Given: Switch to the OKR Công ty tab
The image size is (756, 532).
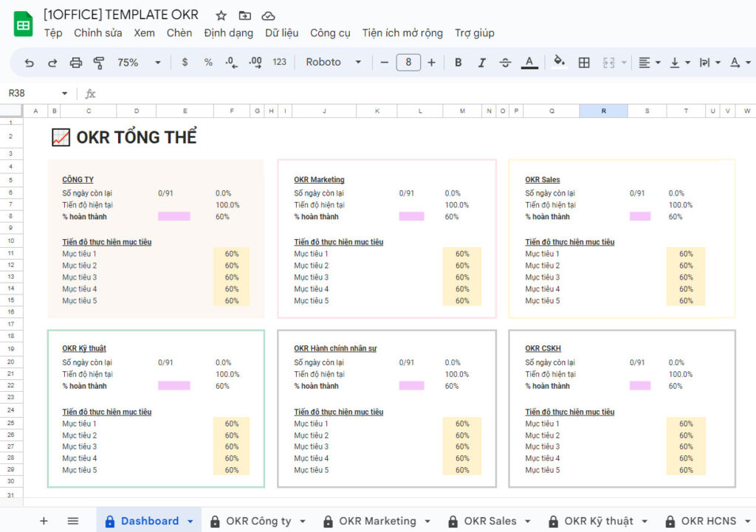Looking at the screenshot, I should click(x=258, y=521).
